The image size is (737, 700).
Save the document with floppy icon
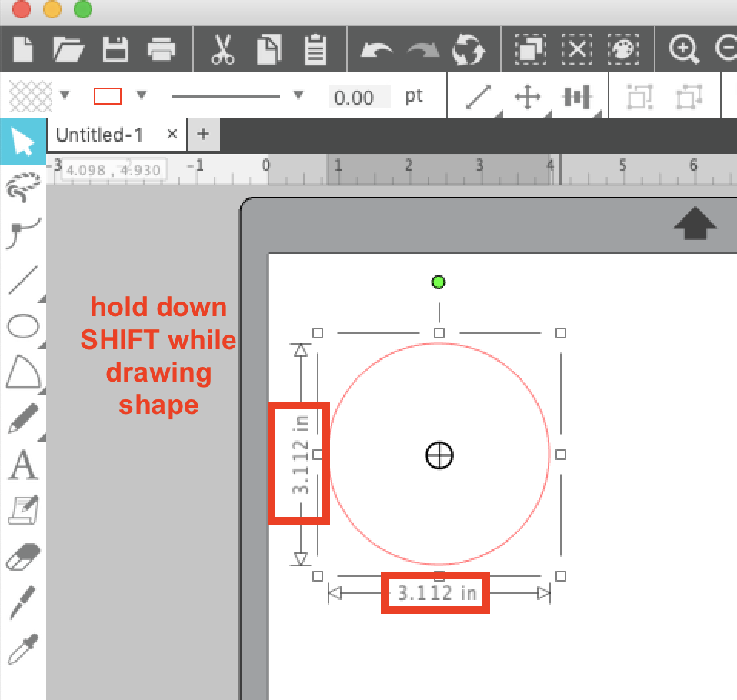coord(115,49)
